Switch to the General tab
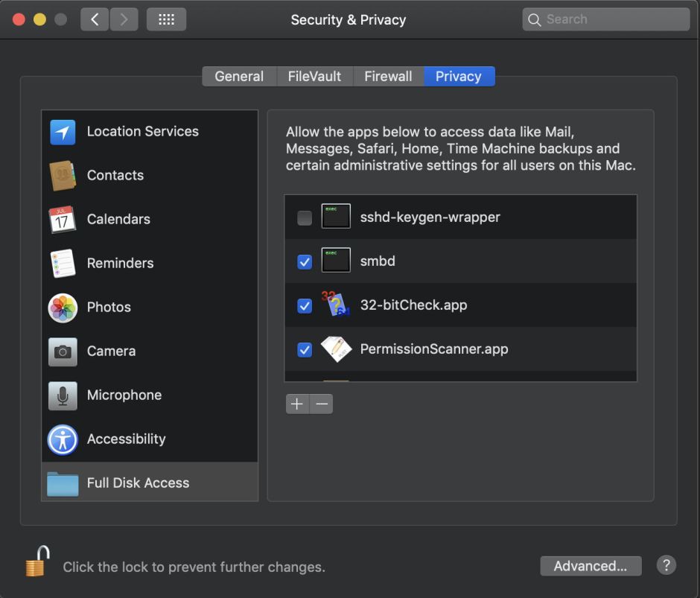Screen dimensions: 700x598 pos(239,77)
